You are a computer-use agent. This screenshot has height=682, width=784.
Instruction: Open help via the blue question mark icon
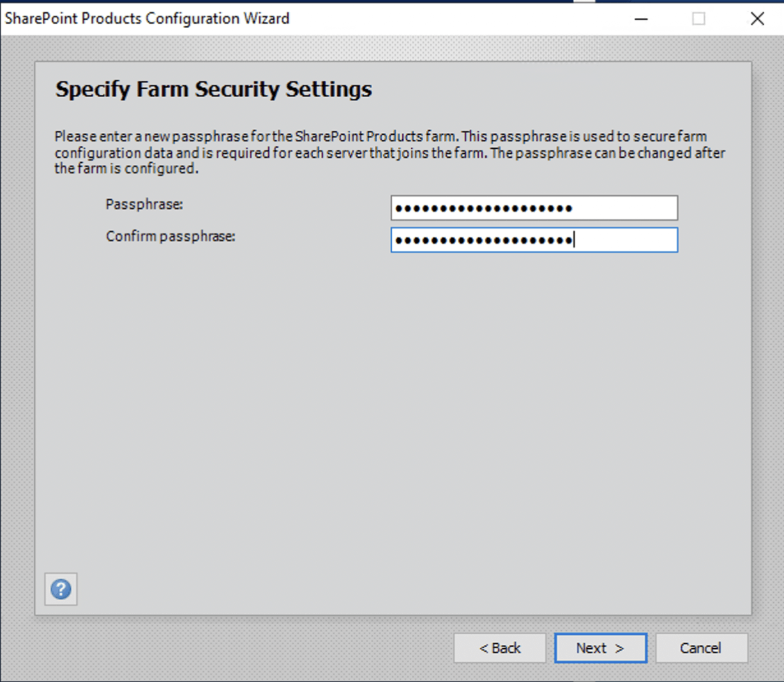click(x=61, y=589)
